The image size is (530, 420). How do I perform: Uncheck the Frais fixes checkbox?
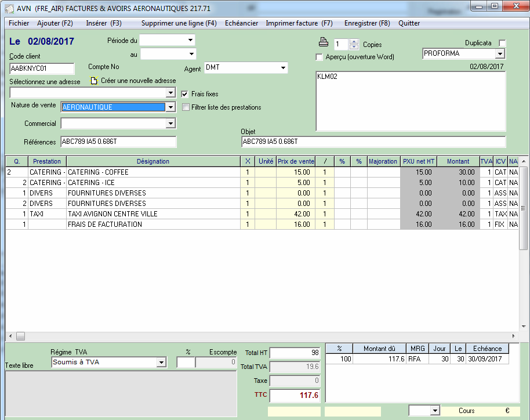186,93
